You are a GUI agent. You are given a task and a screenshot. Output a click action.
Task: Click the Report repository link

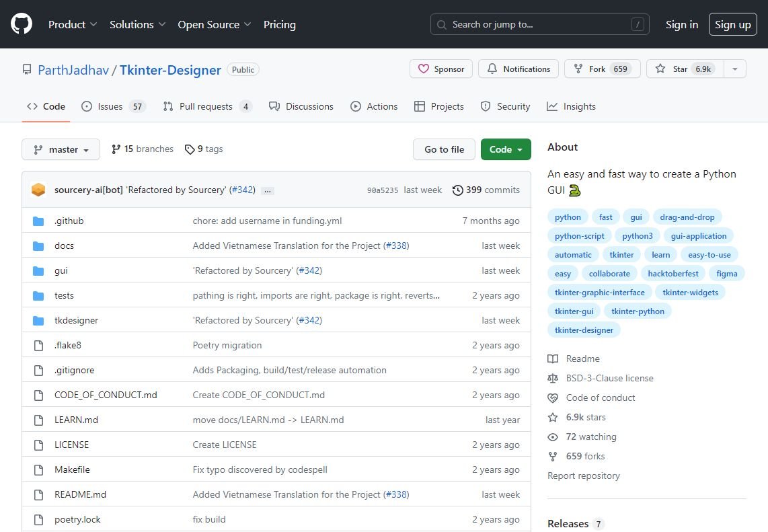(x=583, y=476)
